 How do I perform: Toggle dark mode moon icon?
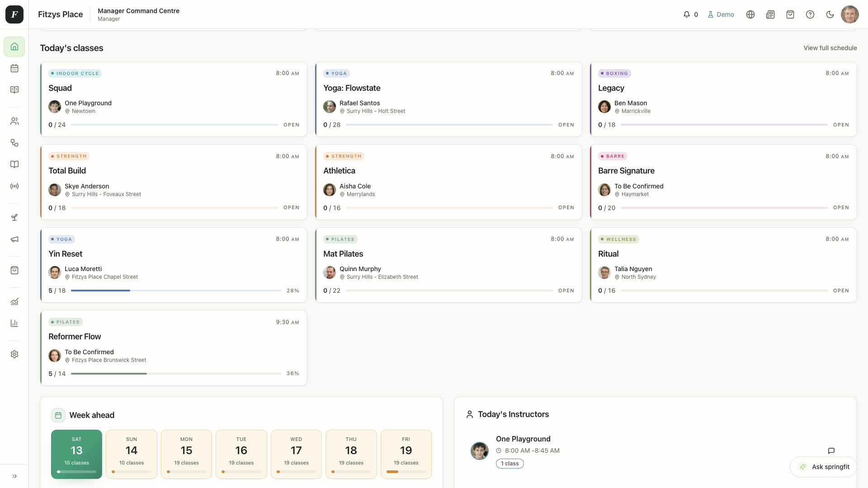pos(830,14)
